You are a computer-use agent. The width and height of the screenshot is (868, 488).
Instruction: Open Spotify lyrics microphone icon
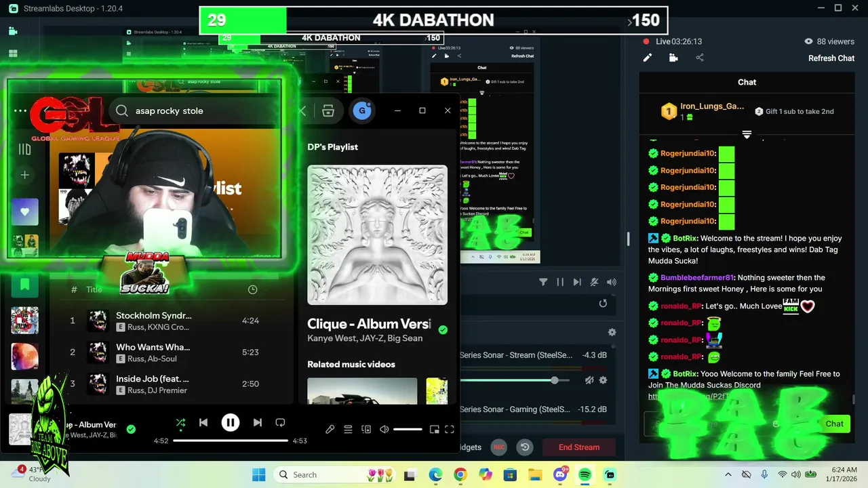pyautogui.click(x=330, y=429)
